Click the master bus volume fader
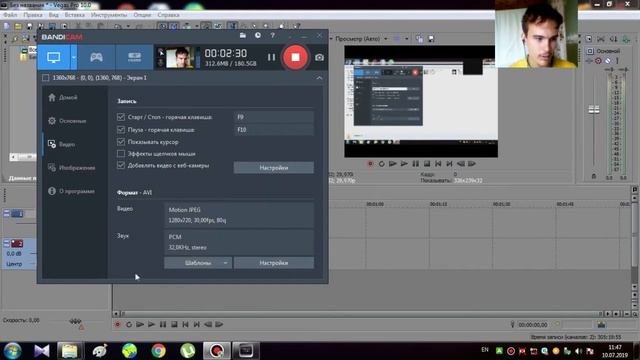This screenshot has height=360, width=640. click(x=594, y=109)
